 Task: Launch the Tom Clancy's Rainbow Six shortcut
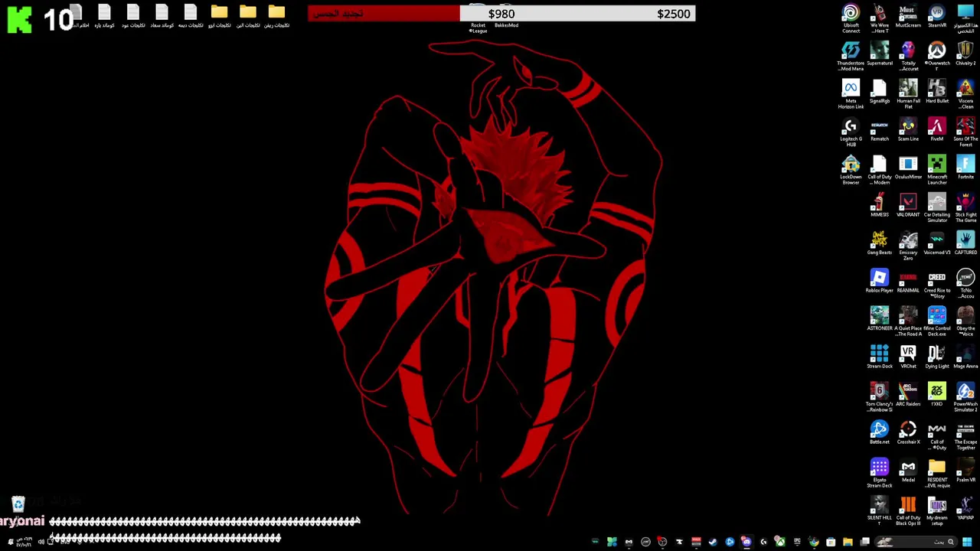click(880, 398)
